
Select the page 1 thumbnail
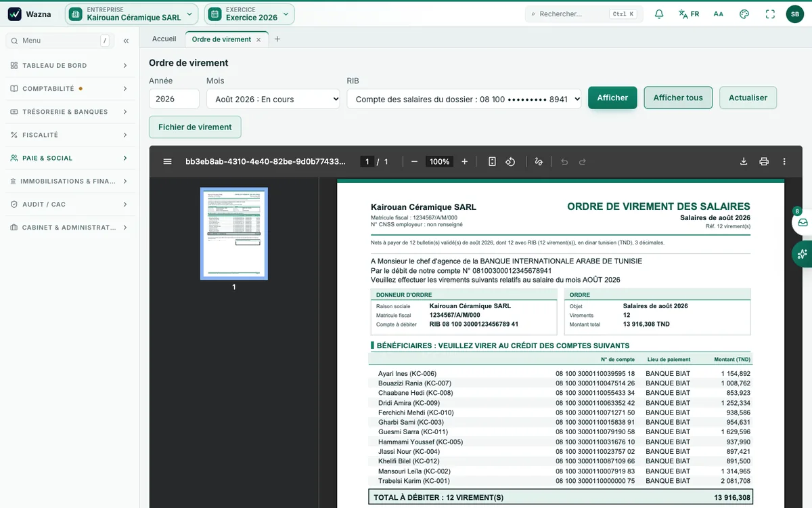(x=234, y=234)
